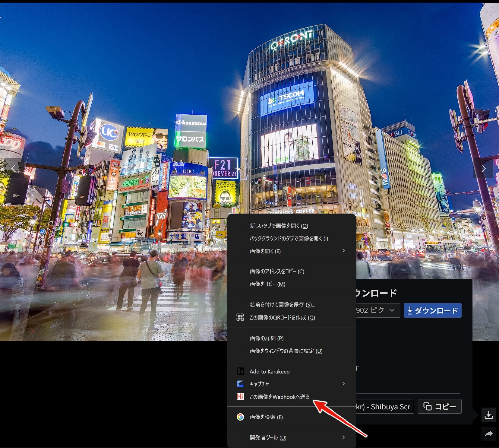Select 画像をコピー (M) menu entry

292,284
